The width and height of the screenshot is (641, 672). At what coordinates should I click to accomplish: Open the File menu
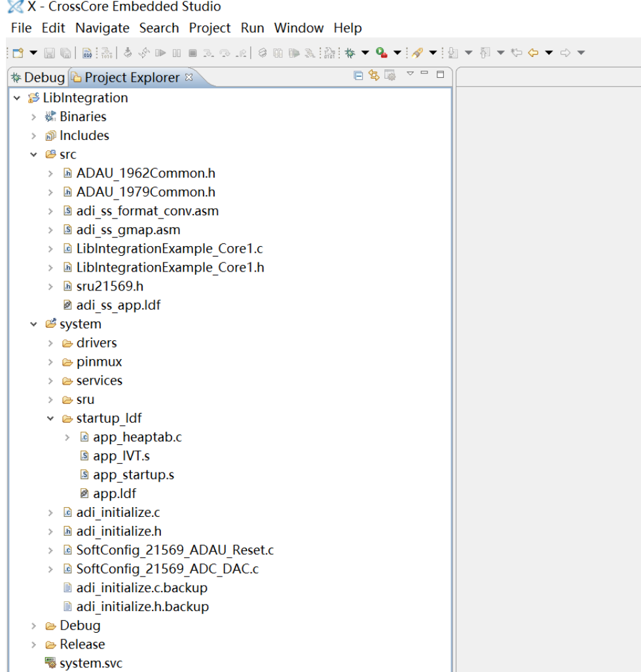22,28
